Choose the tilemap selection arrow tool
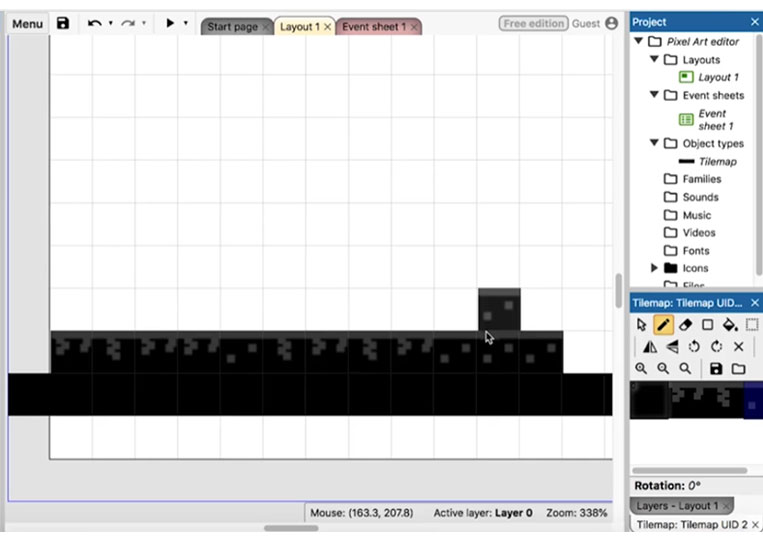 pos(641,325)
